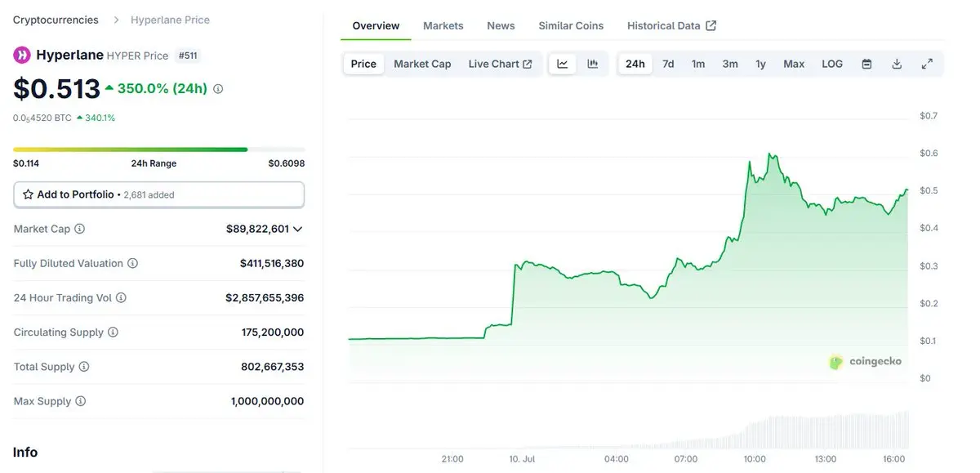Open the News tab

501,25
